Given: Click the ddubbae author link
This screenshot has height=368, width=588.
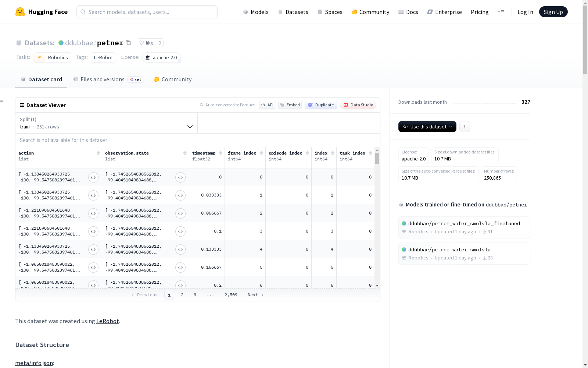Looking at the screenshot, I should tap(79, 43).
